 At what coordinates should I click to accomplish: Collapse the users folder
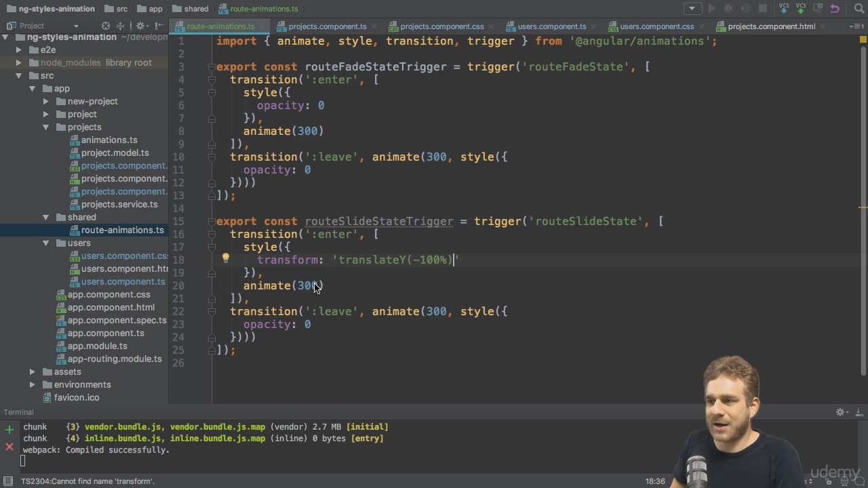pos(46,243)
